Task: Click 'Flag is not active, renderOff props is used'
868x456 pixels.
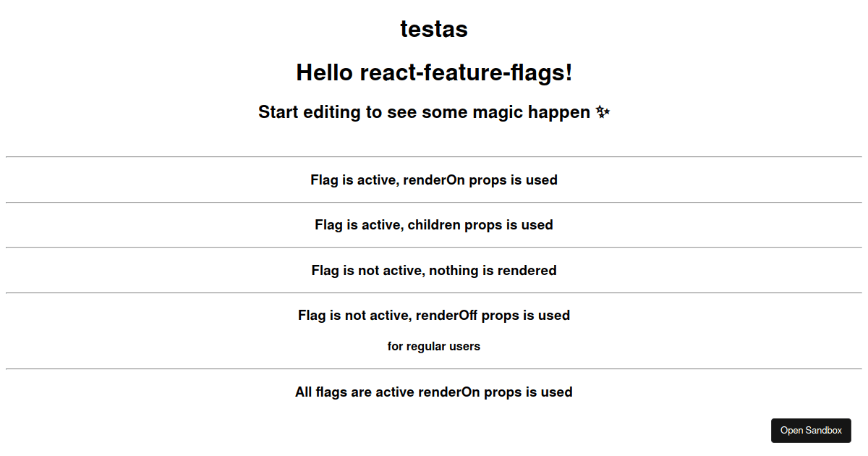Action: (434, 316)
